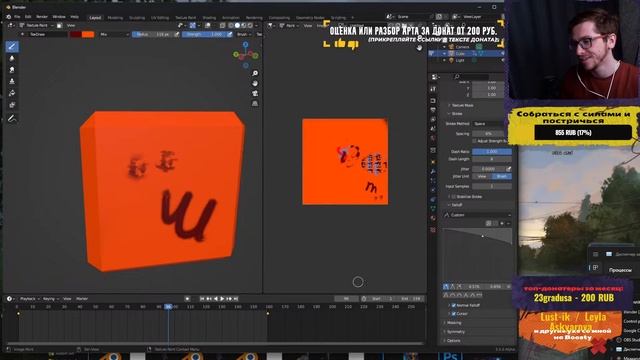Open the Tool properties tab icon
The image size is (640, 360).
pos(433,89)
